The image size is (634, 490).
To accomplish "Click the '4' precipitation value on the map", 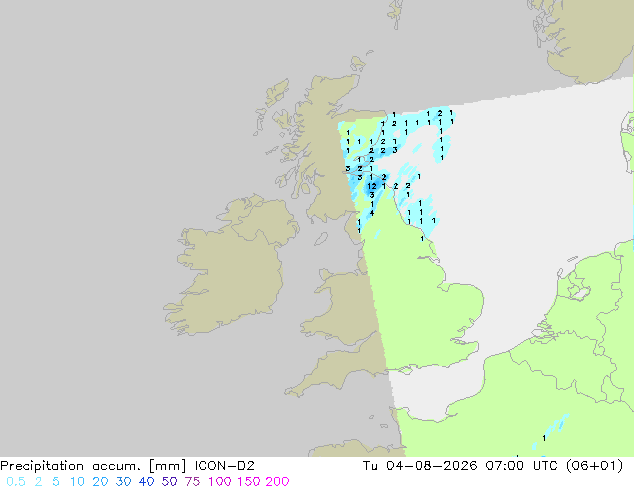I will (x=372, y=213).
